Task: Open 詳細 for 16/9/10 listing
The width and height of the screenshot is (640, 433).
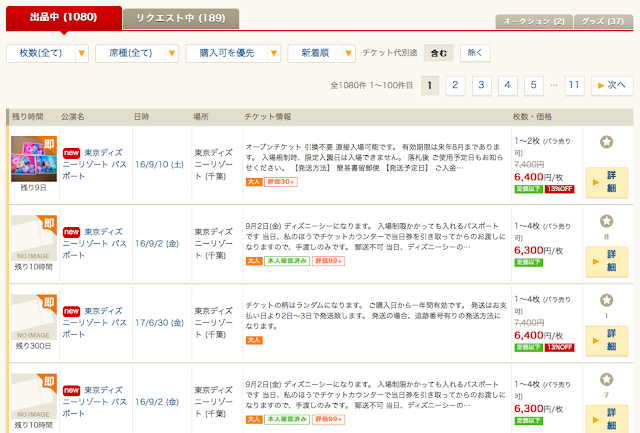Action: [x=607, y=182]
